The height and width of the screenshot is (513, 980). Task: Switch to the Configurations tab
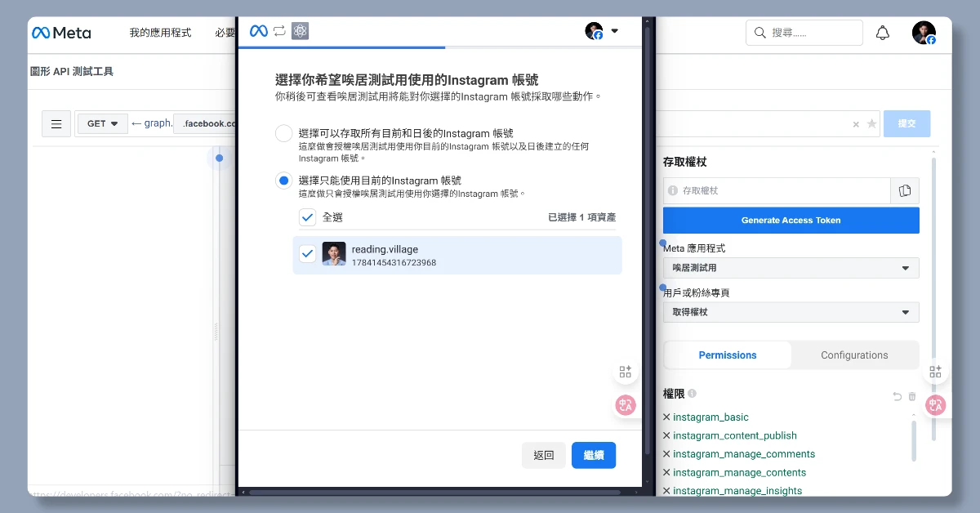tap(854, 355)
